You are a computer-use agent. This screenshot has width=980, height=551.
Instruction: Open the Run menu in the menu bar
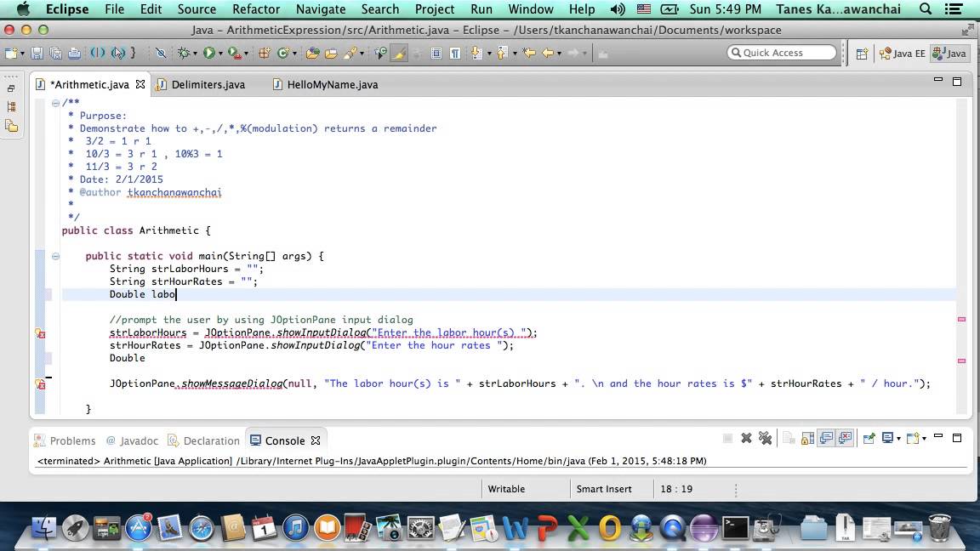point(481,9)
